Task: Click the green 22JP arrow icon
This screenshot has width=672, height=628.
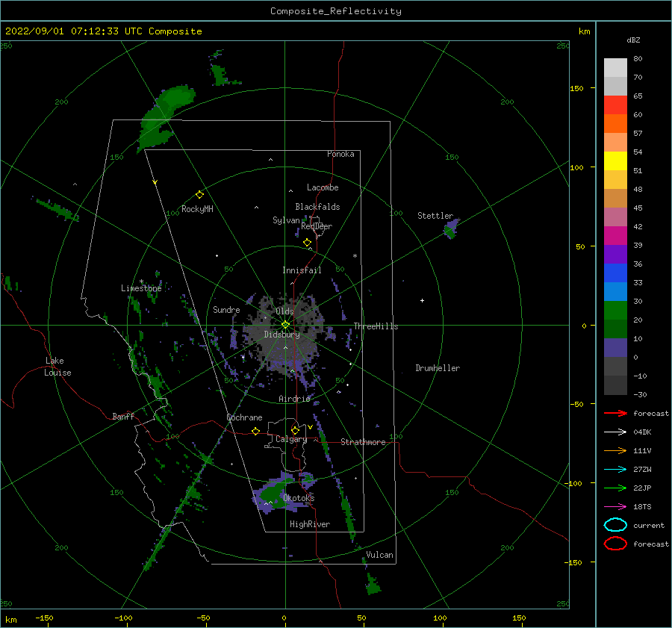Action: coord(615,488)
